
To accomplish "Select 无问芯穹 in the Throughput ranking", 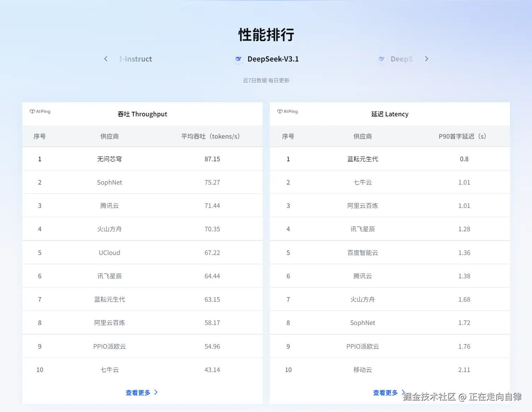I will (x=110, y=159).
